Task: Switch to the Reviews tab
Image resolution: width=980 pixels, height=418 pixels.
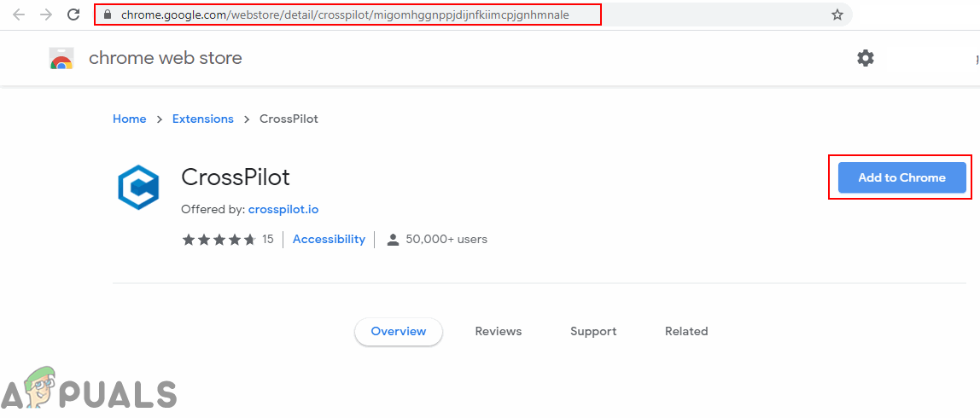Action: click(499, 331)
